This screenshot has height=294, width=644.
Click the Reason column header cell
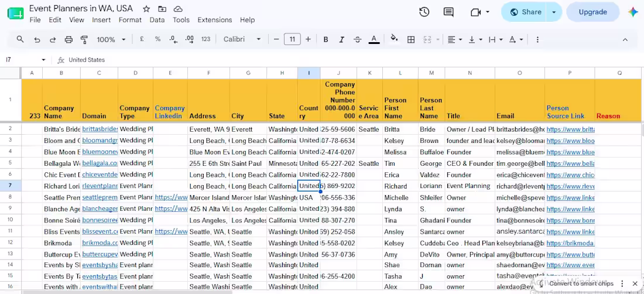click(x=619, y=100)
